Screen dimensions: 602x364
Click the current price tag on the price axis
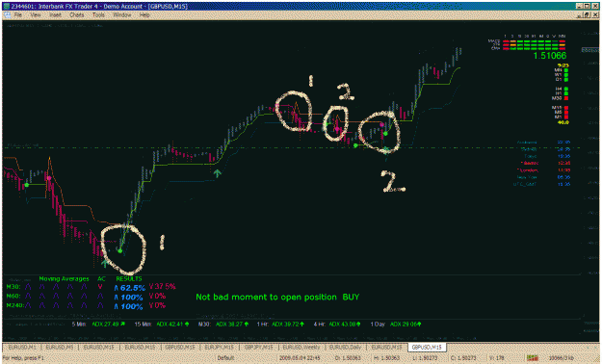click(x=590, y=50)
